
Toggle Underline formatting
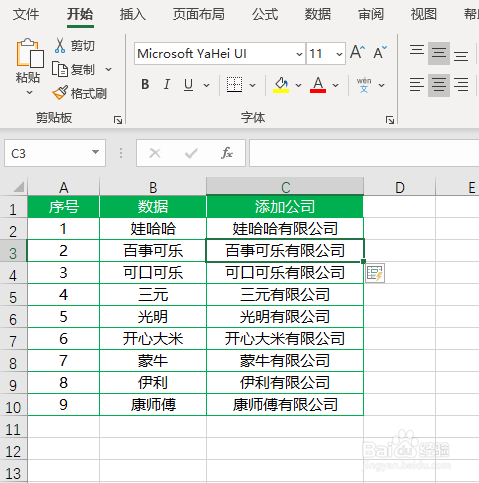pyautogui.click(x=188, y=85)
